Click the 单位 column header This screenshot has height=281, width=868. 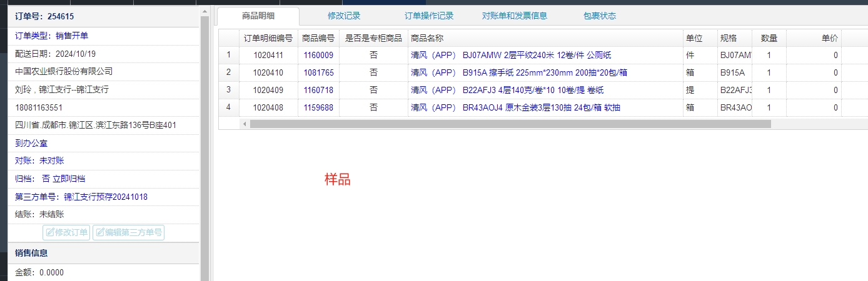[x=700, y=38]
